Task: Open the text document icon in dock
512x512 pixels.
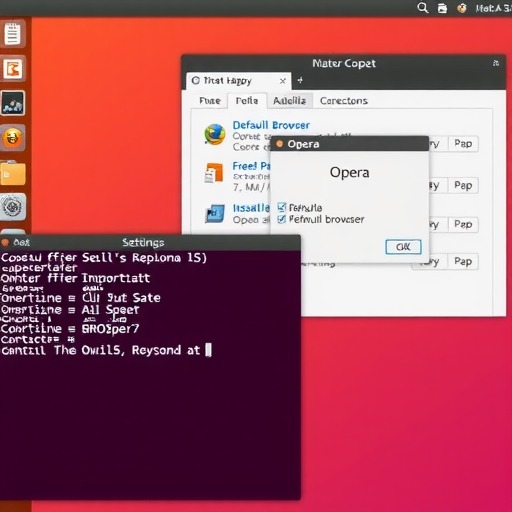Action: click(13, 34)
